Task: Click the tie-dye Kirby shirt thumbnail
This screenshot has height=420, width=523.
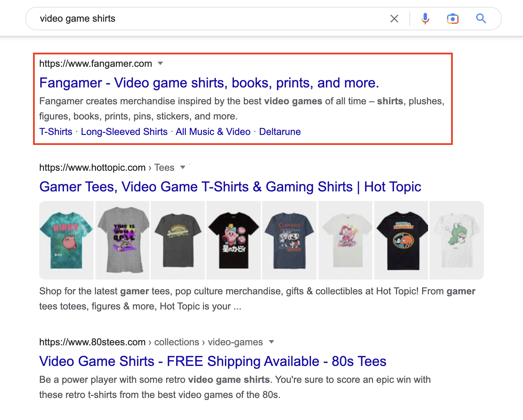Action: pyautogui.click(x=66, y=240)
